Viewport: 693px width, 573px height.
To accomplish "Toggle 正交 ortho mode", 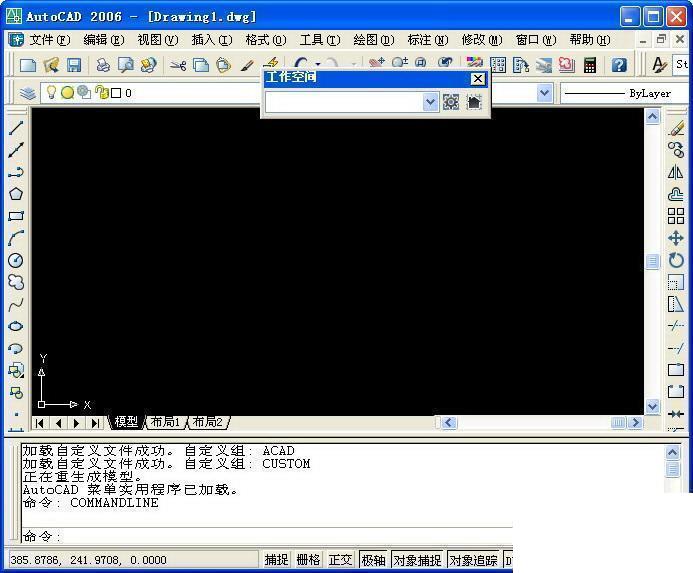I will [340, 560].
